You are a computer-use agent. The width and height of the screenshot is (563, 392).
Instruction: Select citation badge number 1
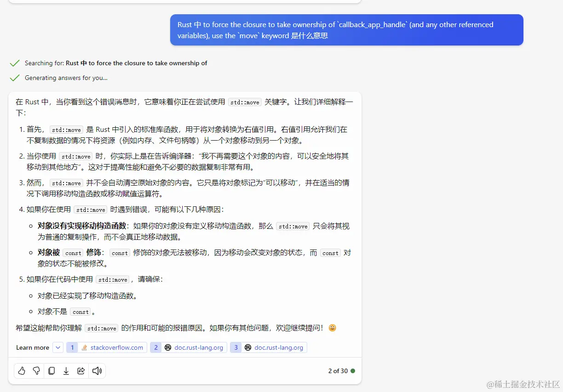point(72,347)
